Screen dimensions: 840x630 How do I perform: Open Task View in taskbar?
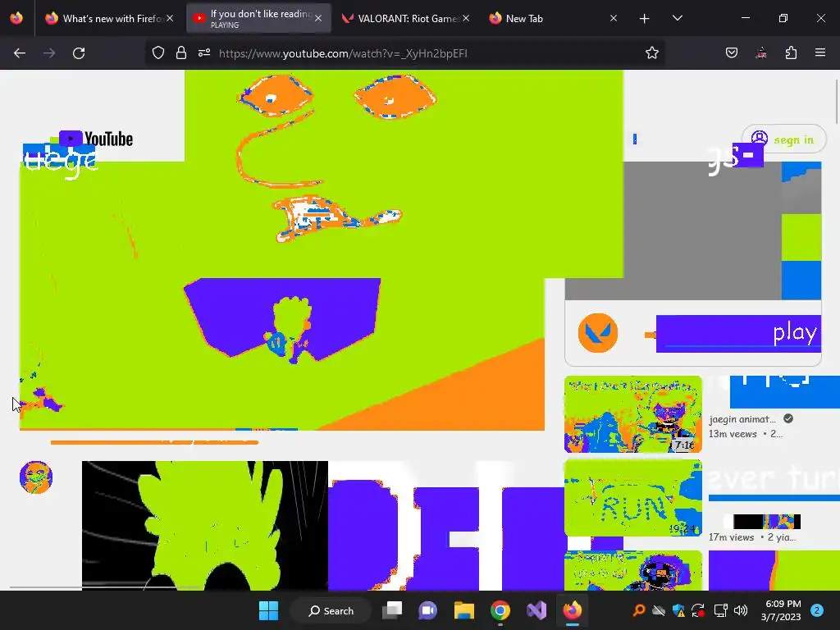pos(392,610)
